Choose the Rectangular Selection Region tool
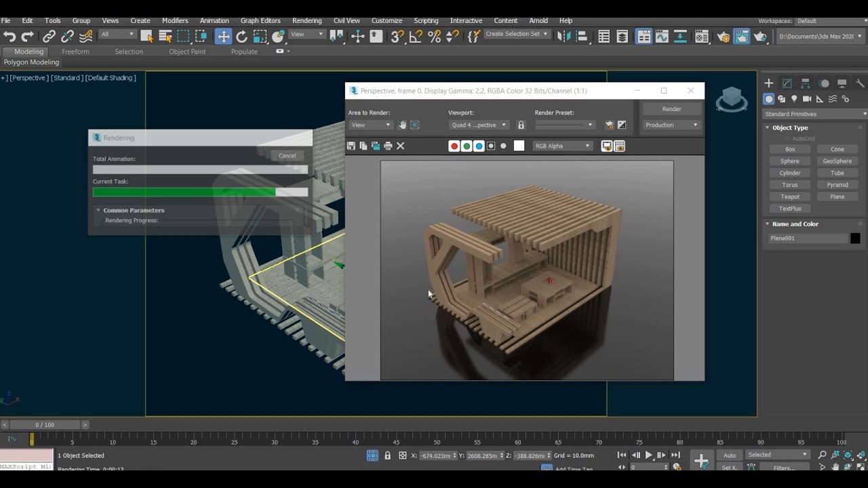Viewport: 868px width, 488px height. (183, 37)
